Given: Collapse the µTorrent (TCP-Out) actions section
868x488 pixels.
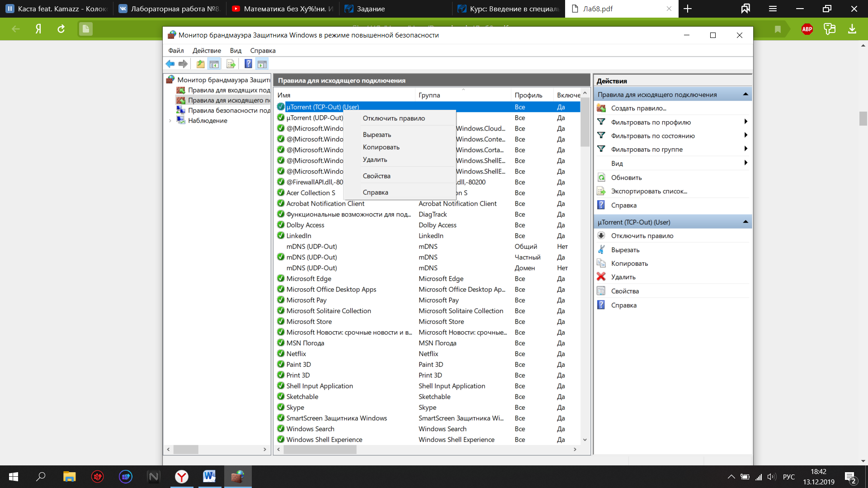Looking at the screenshot, I should pyautogui.click(x=745, y=222).
